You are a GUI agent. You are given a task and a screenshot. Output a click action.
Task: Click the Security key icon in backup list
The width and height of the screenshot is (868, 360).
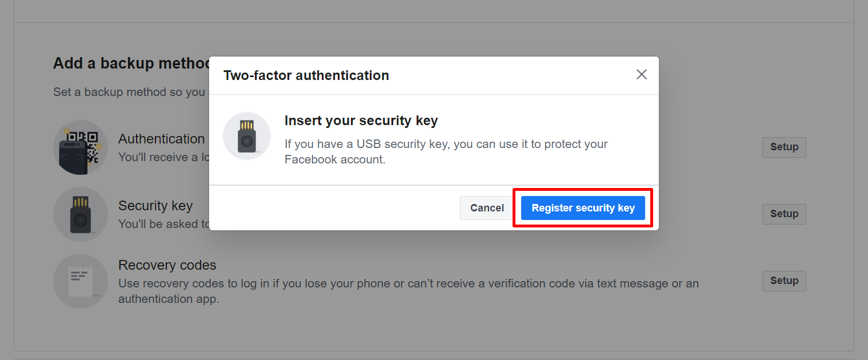coord(81,214)
